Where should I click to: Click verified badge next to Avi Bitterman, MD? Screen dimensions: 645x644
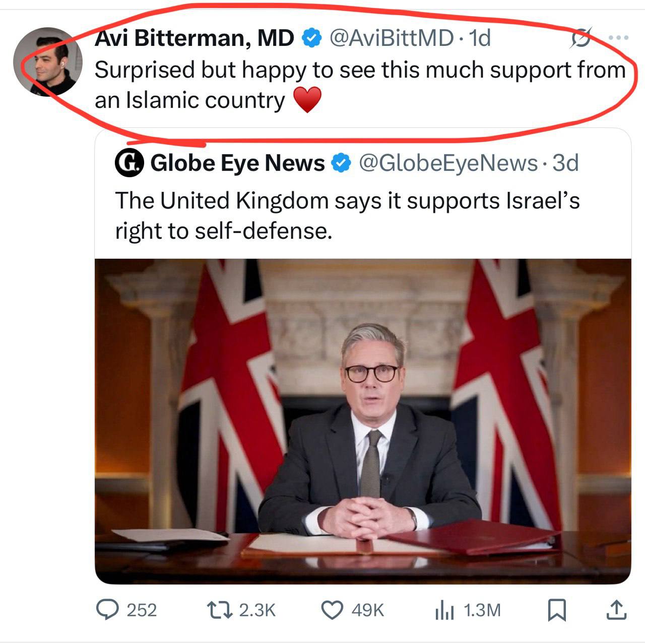click(312, 38)
